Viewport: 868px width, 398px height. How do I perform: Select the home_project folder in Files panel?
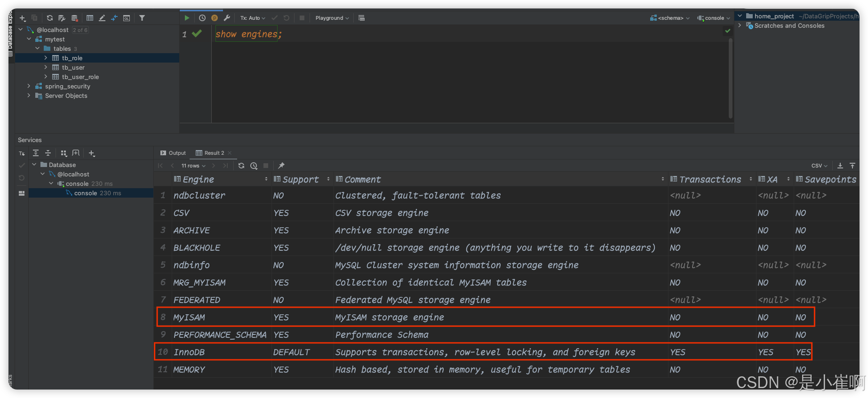tap(774, 16)
